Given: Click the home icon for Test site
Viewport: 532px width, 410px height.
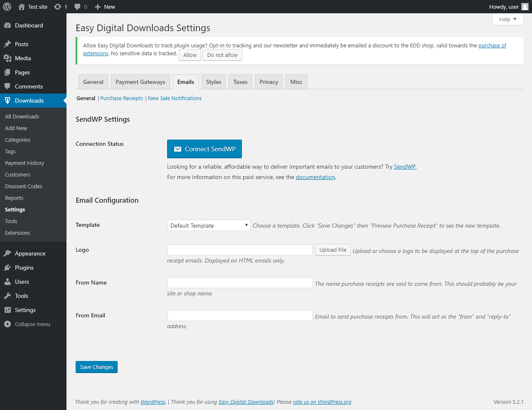Looking at the screenshot, I should tap(22, 7).
